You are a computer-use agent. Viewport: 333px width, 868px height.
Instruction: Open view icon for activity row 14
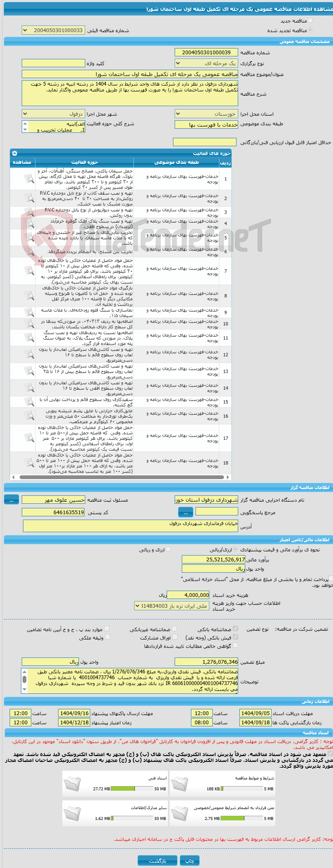coord(29,388)
